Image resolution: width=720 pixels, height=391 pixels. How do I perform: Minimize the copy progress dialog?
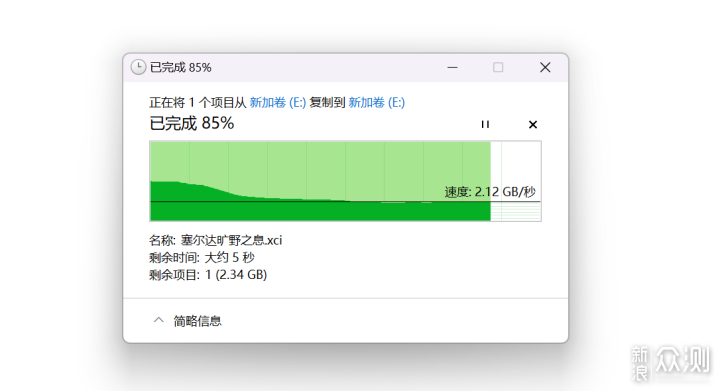[452, 67]
